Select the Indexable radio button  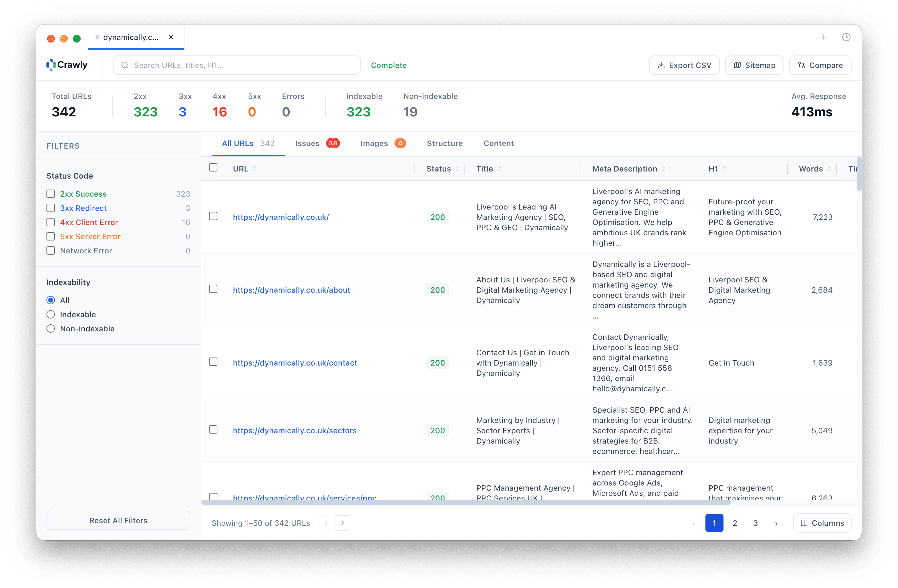click(51, 314)
